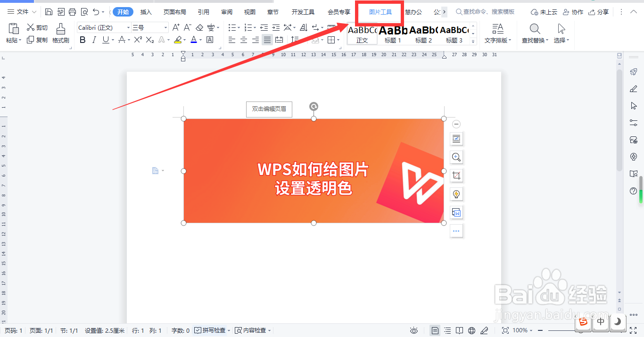Click the Undo arrow icon
Image resolution: width=644 pixels, height=337 pixels.
point(96,12)
